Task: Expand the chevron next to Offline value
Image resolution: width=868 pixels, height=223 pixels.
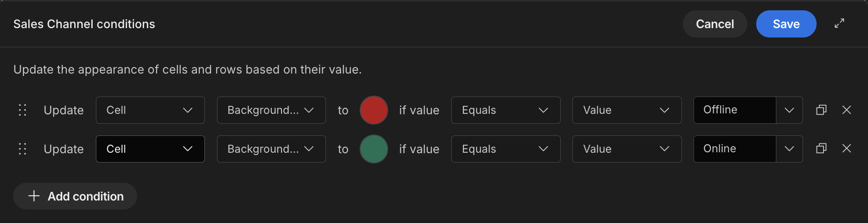Action: tap(789, 110)
